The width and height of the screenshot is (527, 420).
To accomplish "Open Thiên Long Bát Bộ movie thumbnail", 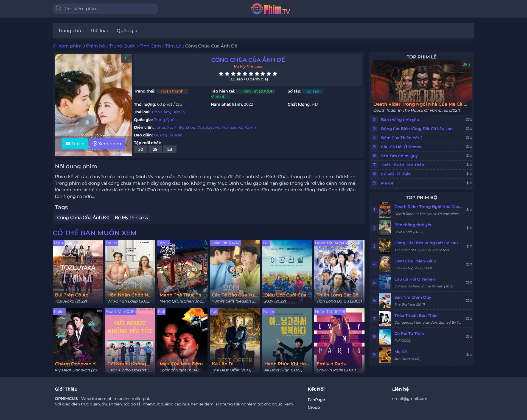I will point(339,272).
